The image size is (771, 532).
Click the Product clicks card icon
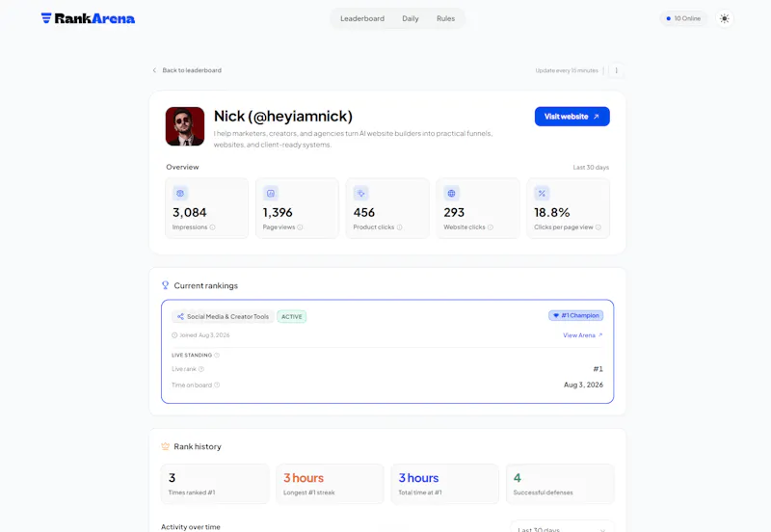(360, 193)
